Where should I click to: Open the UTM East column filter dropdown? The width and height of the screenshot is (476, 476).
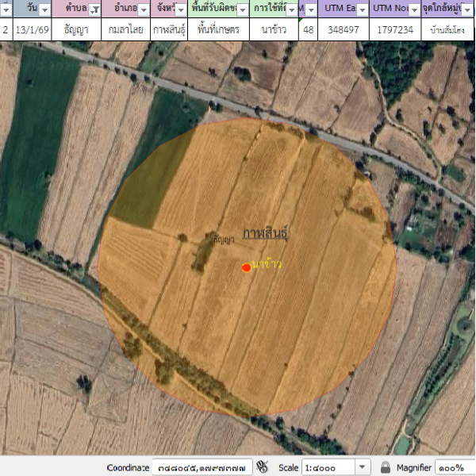point(363,10)
